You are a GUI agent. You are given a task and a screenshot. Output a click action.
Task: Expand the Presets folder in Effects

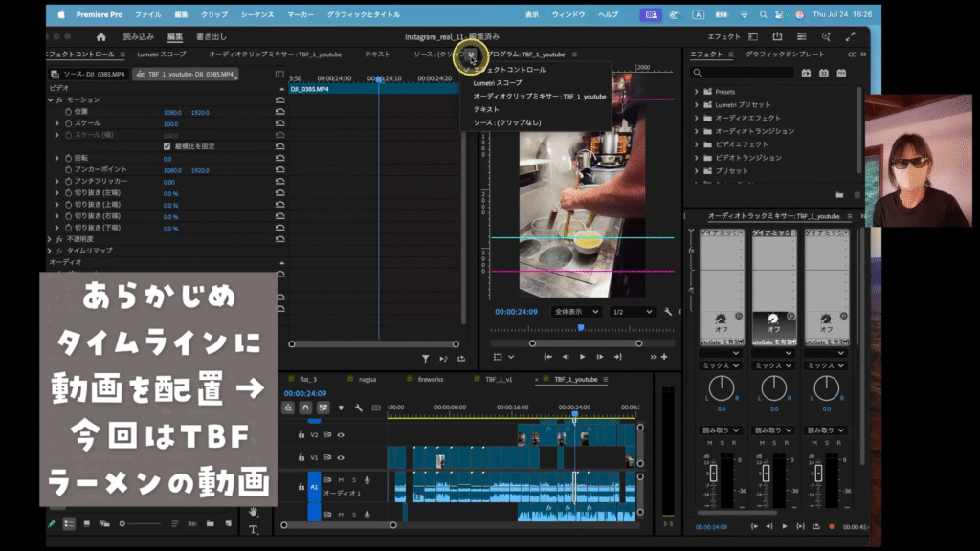[x=697, y=92]
